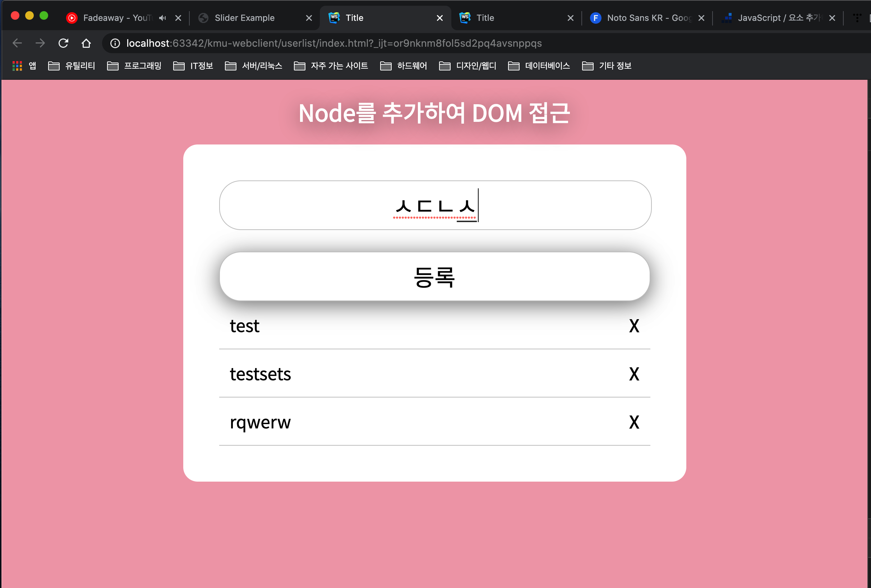Close the Slider Example tab
Screen dimensions: 871x588
pyautogui.click(x=309, y=18)
